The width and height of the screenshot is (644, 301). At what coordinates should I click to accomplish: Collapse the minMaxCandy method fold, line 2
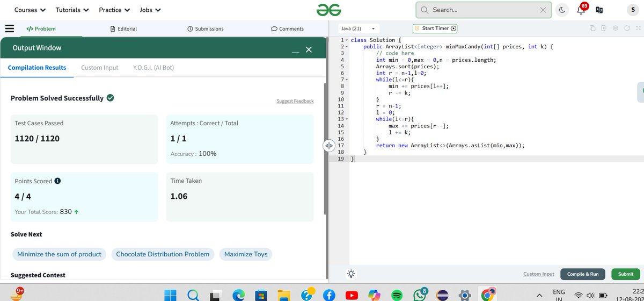coord(347,47)
